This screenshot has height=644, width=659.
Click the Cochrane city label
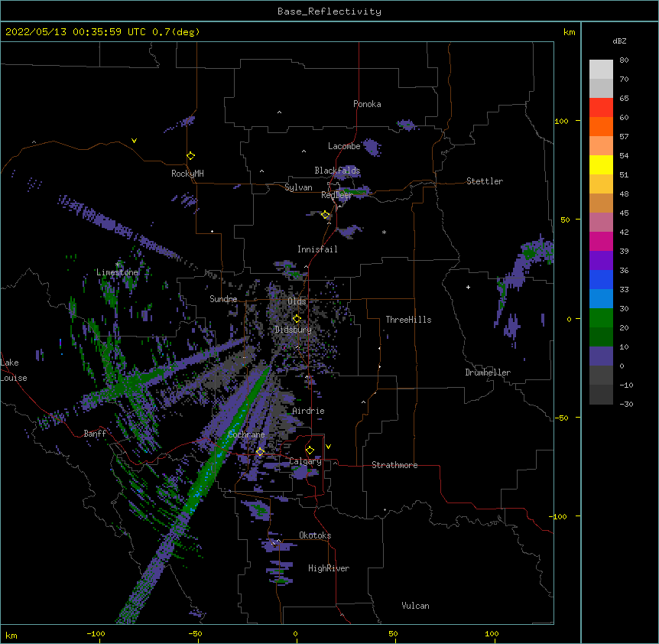click(246, 434)
